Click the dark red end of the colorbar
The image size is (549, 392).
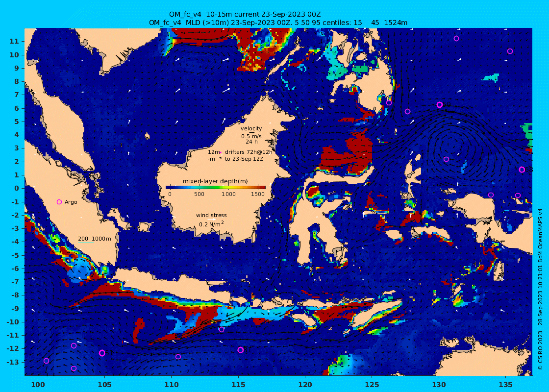263,187
